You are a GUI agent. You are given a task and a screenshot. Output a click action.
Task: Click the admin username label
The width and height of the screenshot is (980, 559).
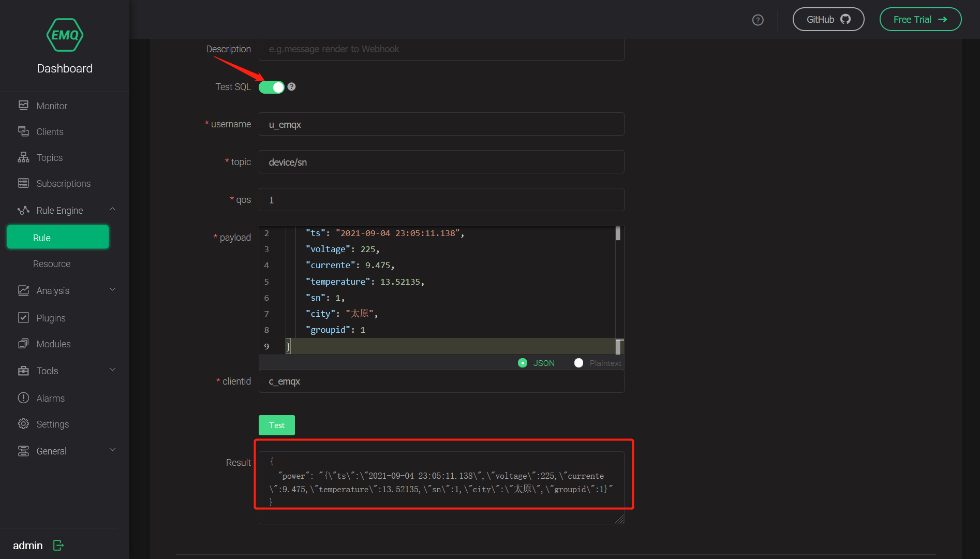click(x=28, y=546)
